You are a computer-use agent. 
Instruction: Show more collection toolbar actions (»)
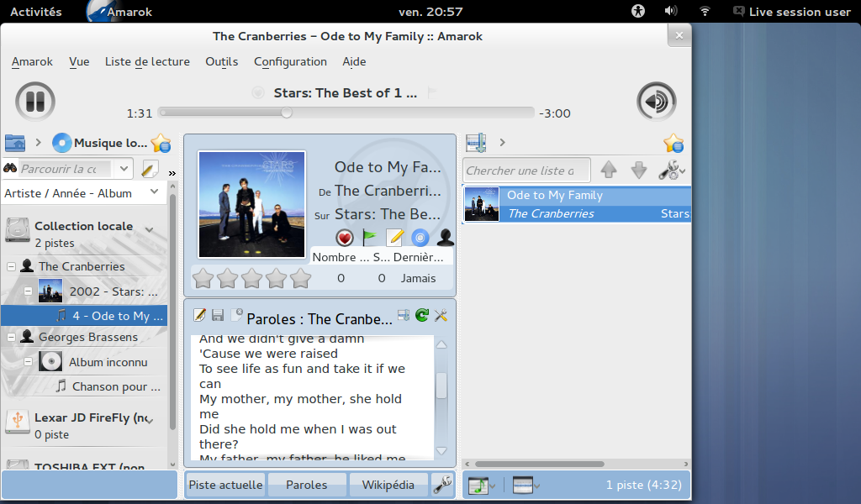pos(172,173)
